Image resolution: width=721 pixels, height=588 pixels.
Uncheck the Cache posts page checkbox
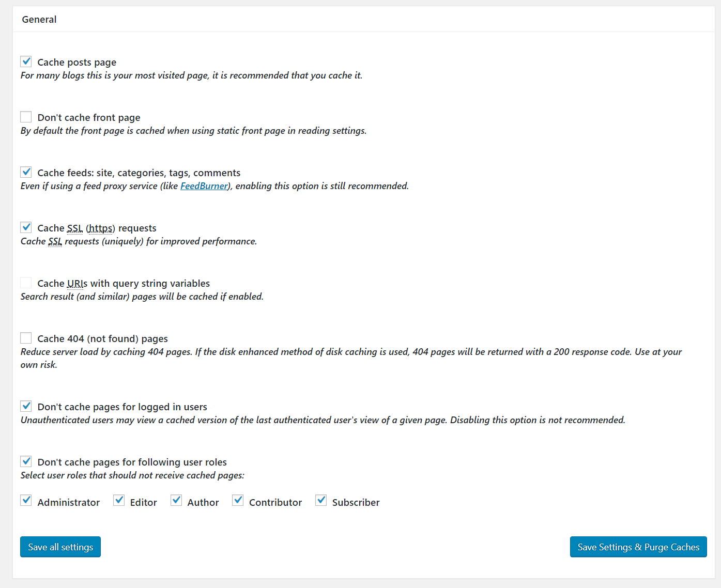coord(26,61)
